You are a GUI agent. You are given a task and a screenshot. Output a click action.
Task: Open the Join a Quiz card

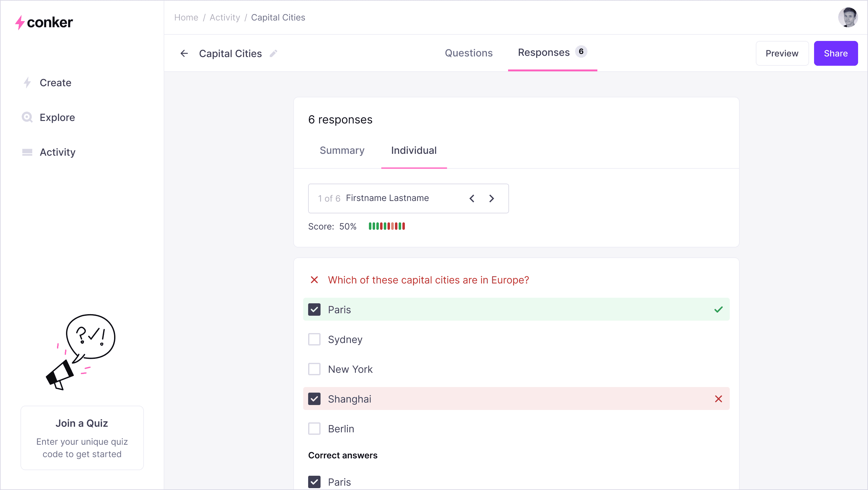(82, 438)
